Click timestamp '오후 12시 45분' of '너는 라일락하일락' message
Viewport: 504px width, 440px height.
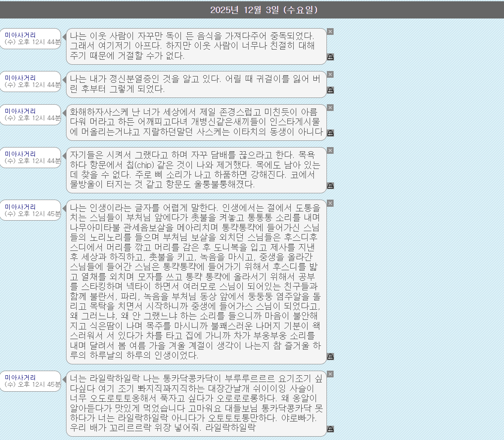tap(39, 384)
